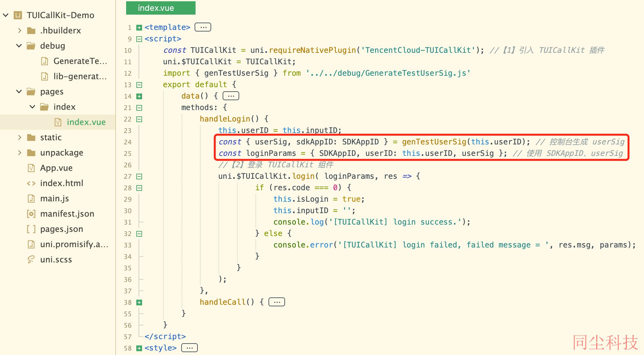Expand the folded handleCall block on line 38
The height and width of the screenshot is (355, 644).
click(x=139, y=303)
